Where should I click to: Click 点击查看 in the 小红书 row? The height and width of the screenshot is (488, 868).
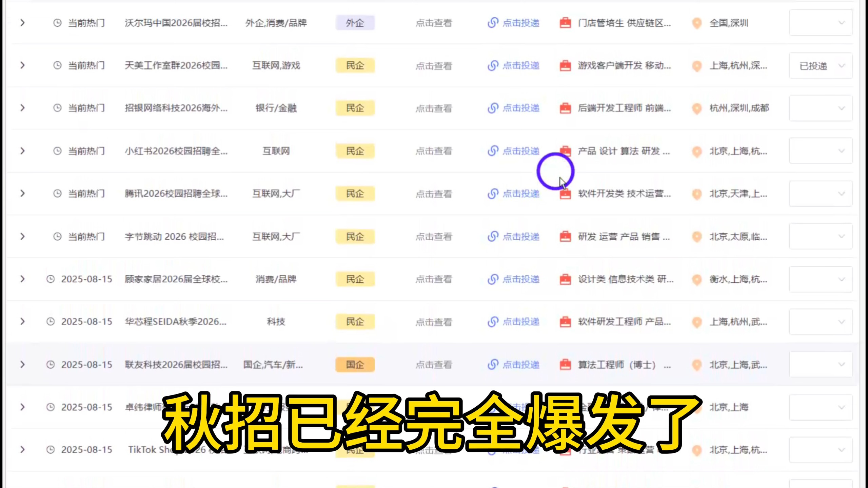click(434, 151)
